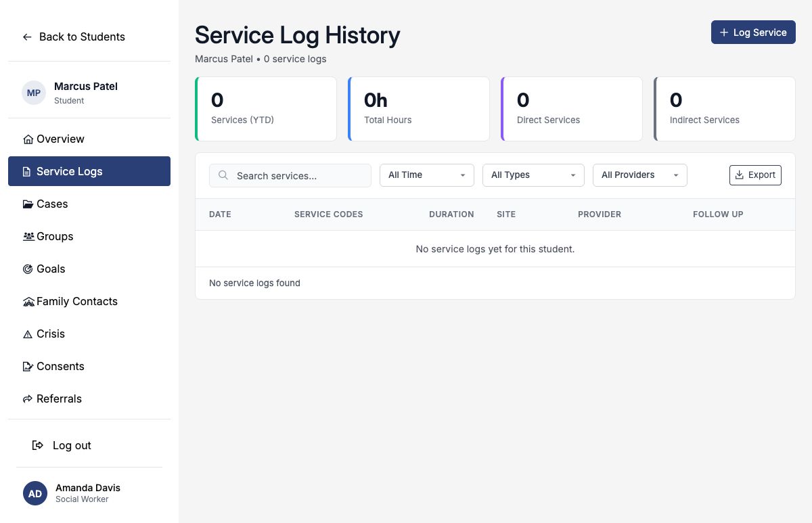Click the Export button
Screen dimensions: 812x523
point(755,175)
